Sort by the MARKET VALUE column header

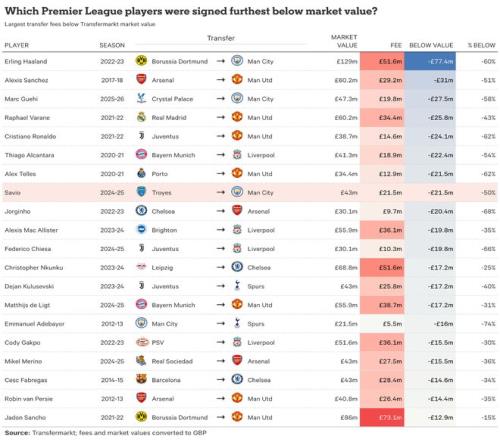tap(344, 41)
